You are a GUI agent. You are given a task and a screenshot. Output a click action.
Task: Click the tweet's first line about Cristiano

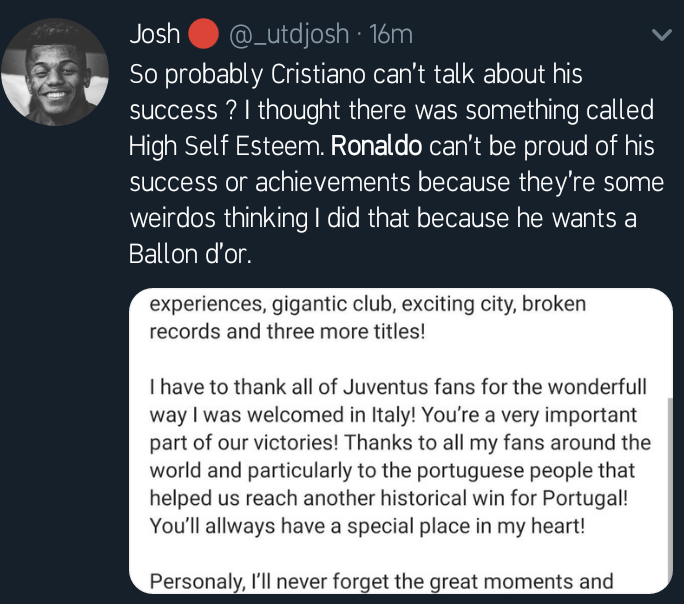[x=355, y=74]
